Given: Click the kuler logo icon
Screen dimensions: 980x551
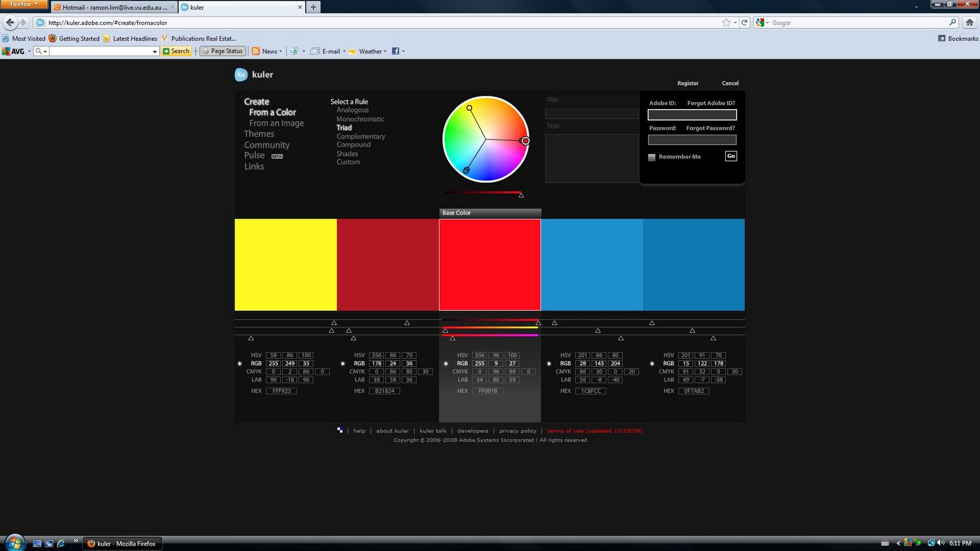Looking at the screenshot, I should [x=241, y=75].
